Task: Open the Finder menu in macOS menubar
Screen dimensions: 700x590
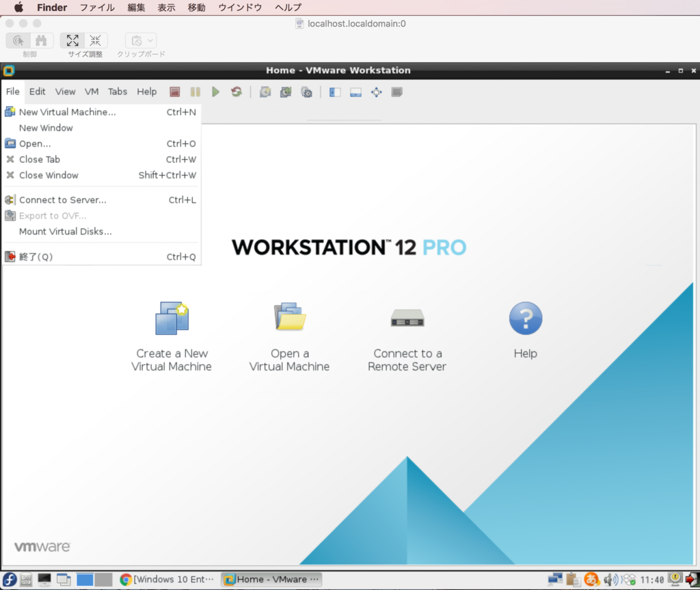Action: pyautogui.click(x=52, y=7)
